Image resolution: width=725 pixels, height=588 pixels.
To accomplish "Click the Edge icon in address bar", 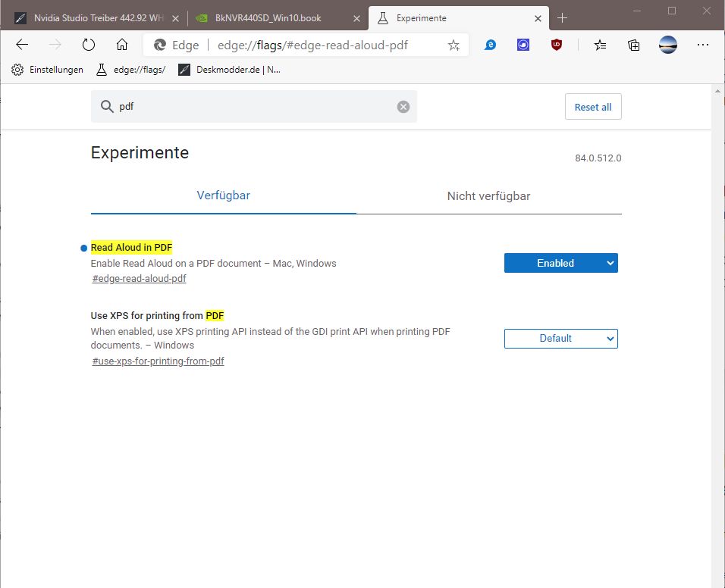I will click(160, 45).
